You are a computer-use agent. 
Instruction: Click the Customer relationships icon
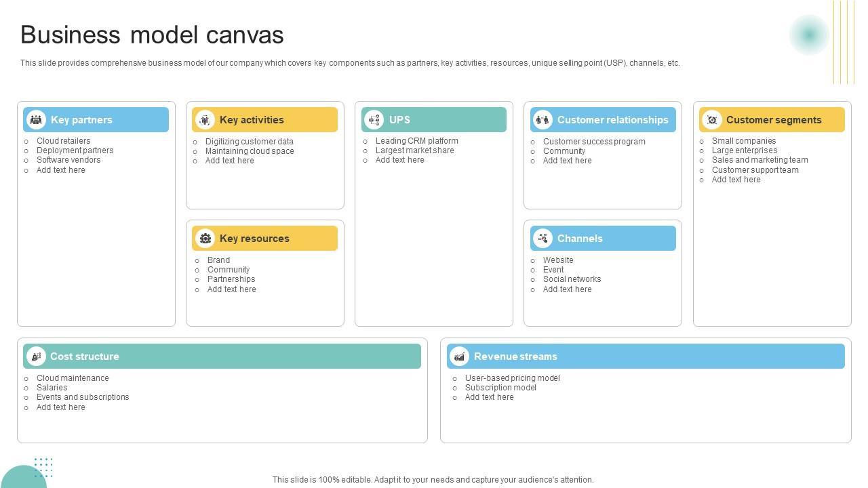[542, 120]
